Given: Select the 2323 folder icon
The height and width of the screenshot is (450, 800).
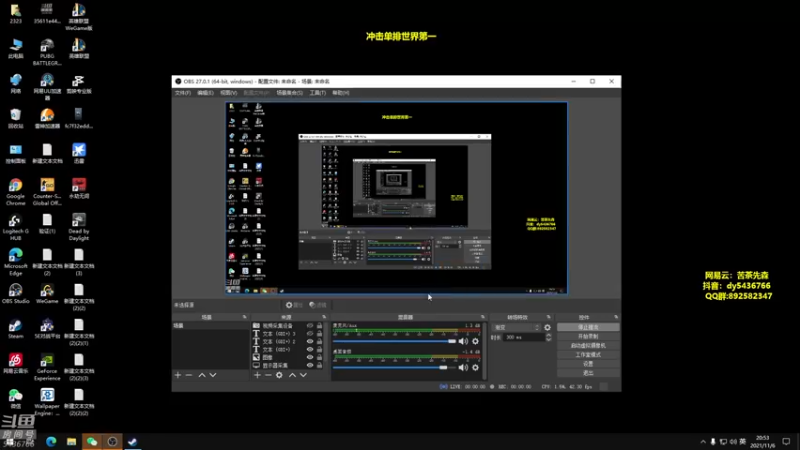Looking at the screenshot, I should 15,14.
